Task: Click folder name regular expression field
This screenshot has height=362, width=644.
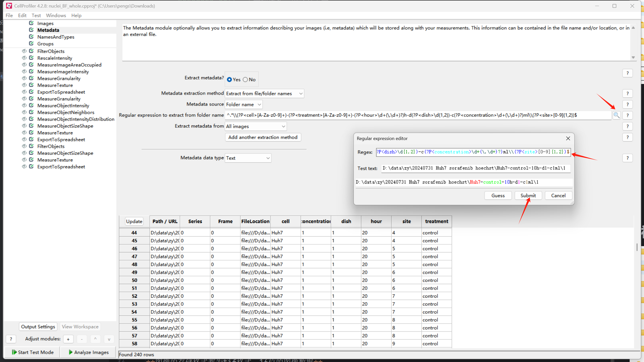Action: click(418, 115)
